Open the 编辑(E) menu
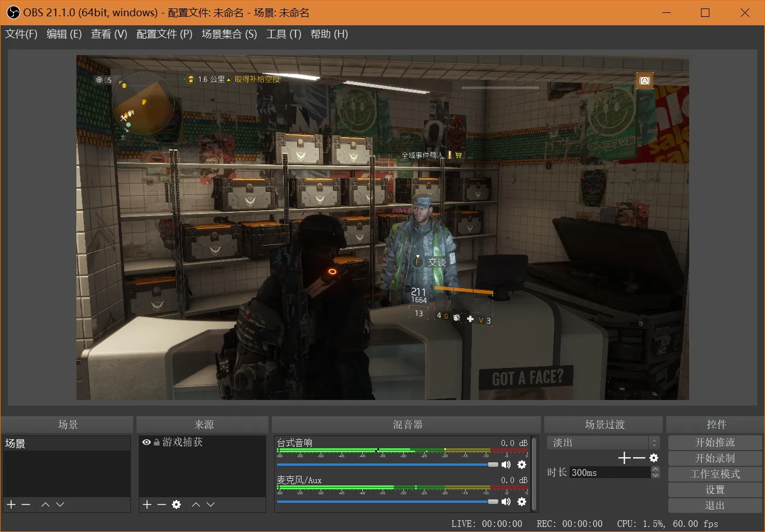This screenshot has width=765, height=532. pyautogui.click(x=64, y=34)
